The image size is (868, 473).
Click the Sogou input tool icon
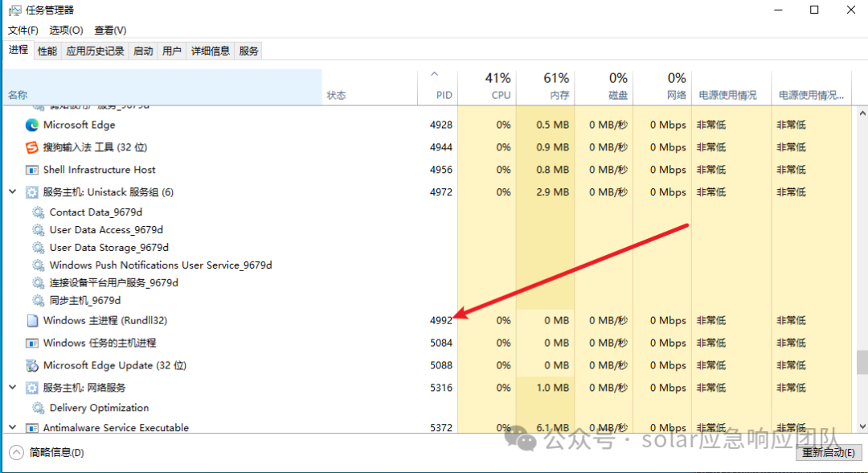pos(32,147)
